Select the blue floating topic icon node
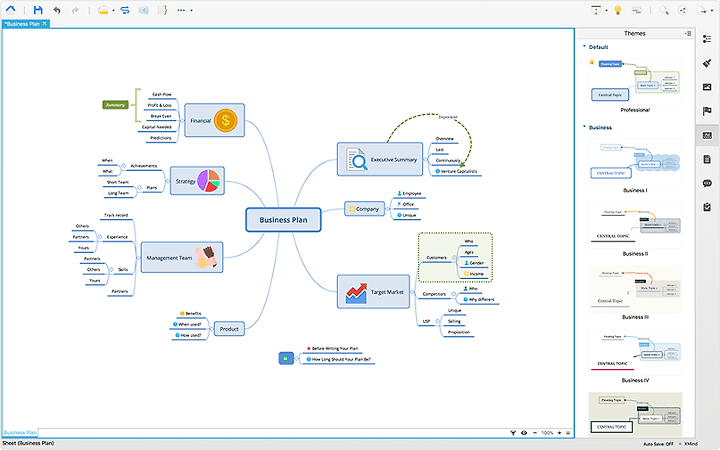Screen dimensions: 720x450 point(286,358)
